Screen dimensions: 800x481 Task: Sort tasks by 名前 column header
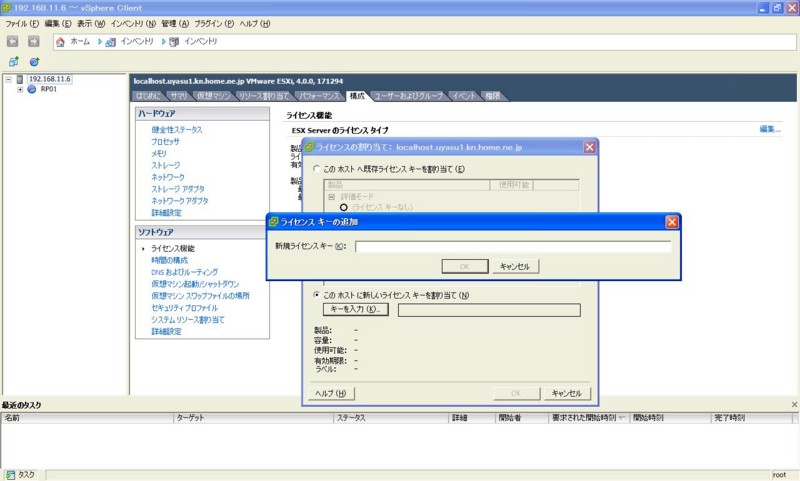tap(87, 418)
